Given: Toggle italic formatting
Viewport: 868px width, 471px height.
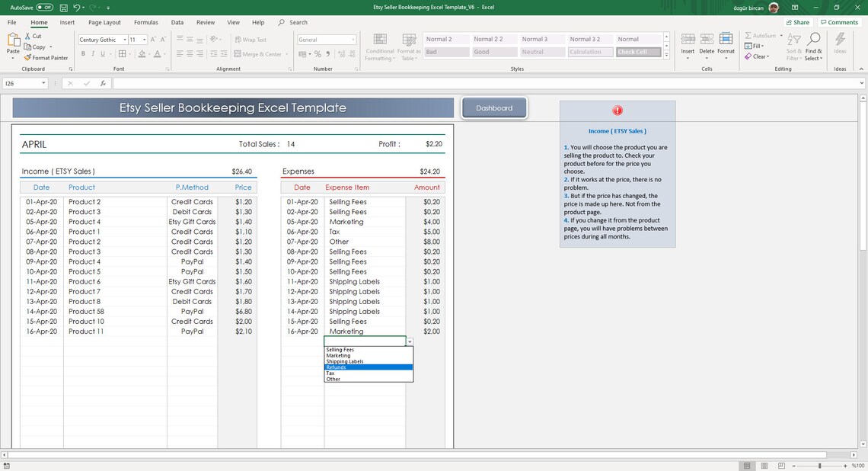Looking at the screenshot, I should coord(92,53).
